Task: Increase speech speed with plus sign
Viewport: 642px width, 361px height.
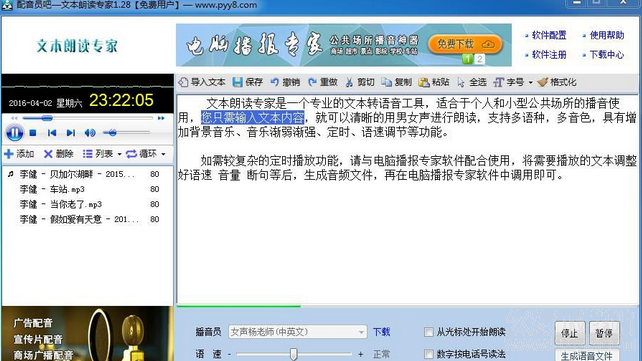Action: [360, 354]
